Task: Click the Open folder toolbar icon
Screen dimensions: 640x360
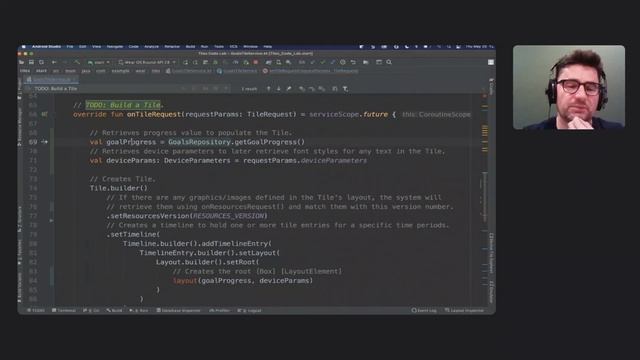Action: 21,62
